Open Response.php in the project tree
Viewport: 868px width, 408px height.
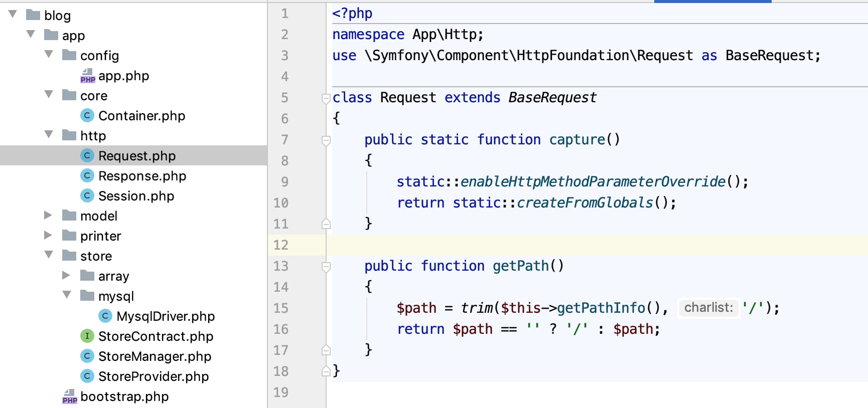[x=142, y=176]
